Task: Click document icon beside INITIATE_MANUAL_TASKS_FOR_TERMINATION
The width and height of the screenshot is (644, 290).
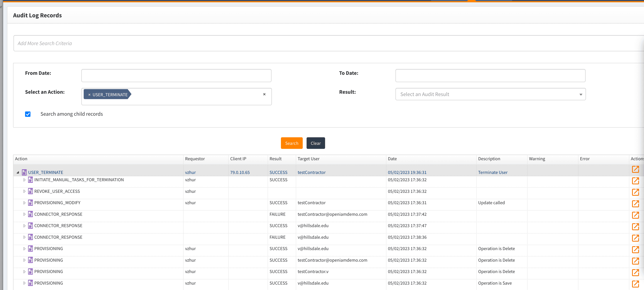Action: point(30,180)
